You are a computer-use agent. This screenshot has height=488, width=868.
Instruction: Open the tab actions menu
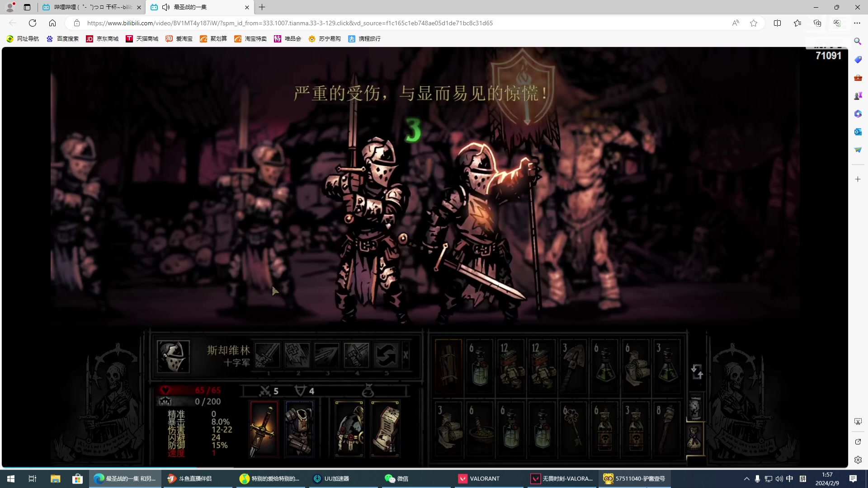pos(27,7)
